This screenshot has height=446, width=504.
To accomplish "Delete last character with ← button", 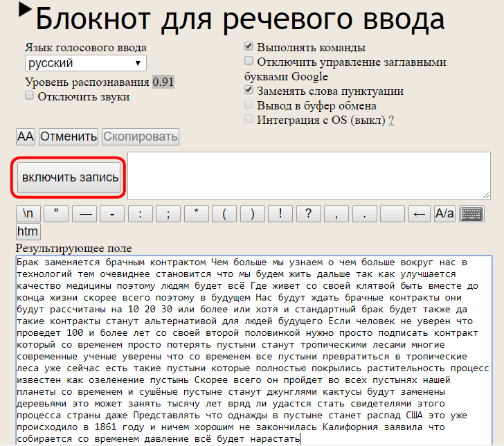I will 420,214.
